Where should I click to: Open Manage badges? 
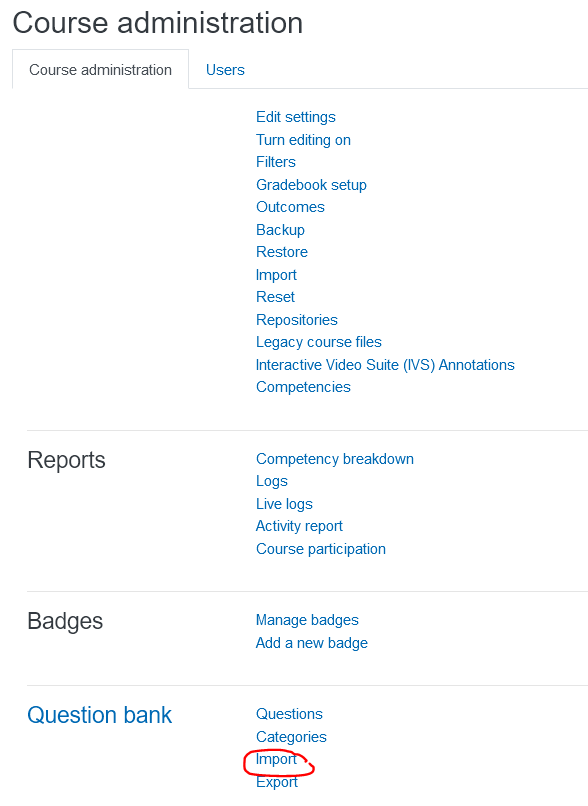tap(307, 620)
